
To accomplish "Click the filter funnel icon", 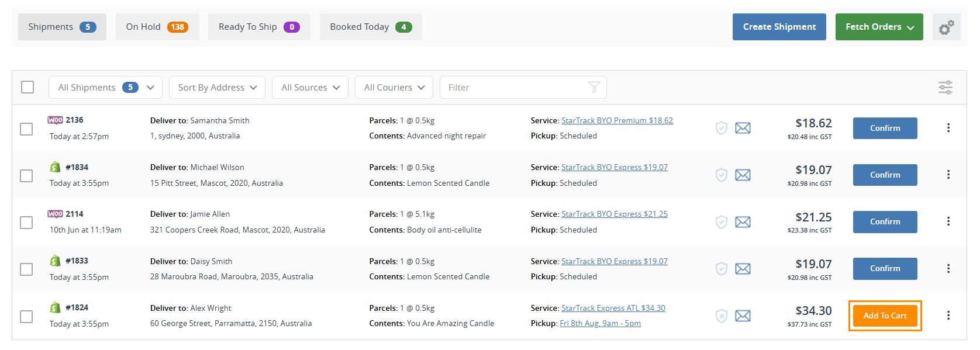I will point(594,88).
